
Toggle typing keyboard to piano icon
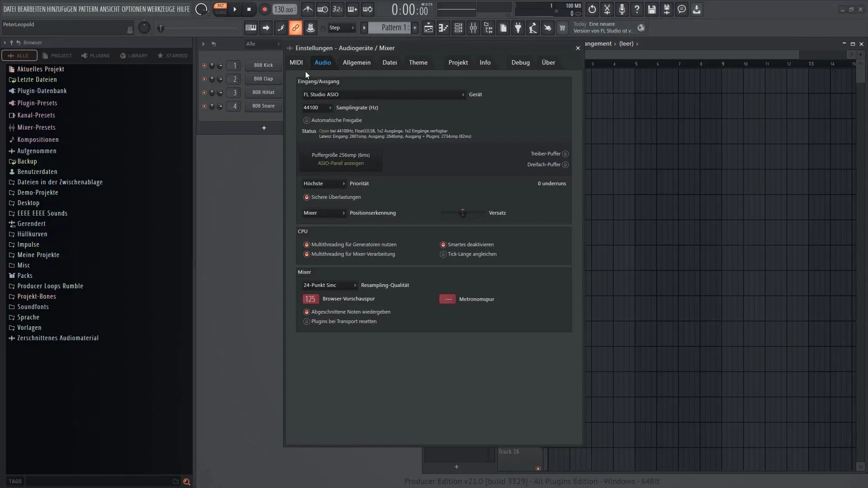[251, 28]
